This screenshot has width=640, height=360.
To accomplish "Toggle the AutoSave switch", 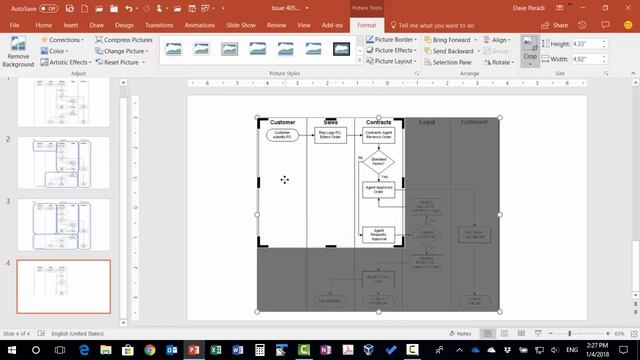I will (x=48, y=8).
